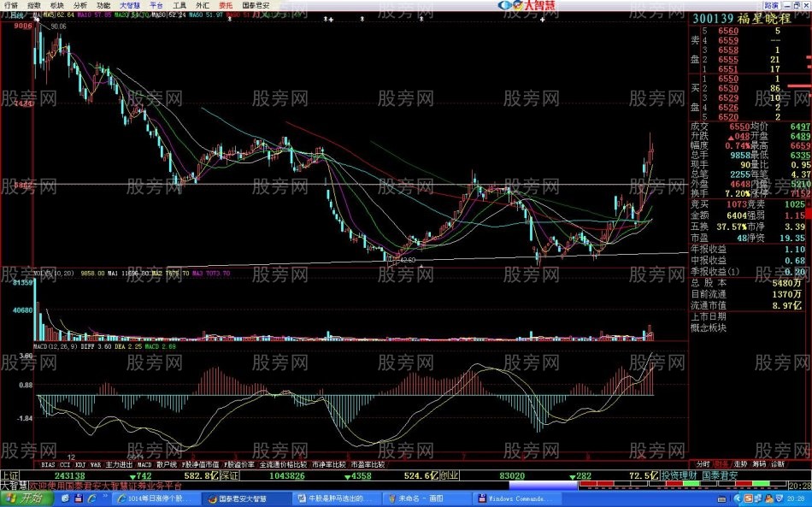812x507 pixels.
Task: Switch to Windows Commander taskbar window
Action: [x=519, y=498]
